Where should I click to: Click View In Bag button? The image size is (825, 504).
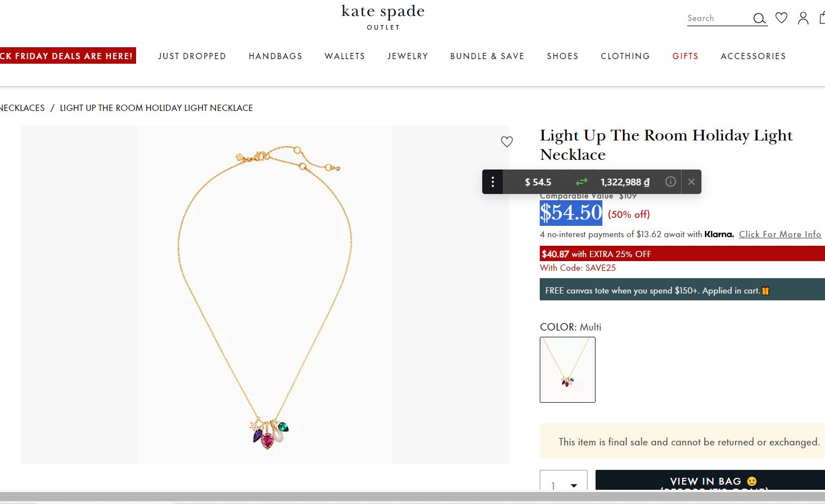click(710, 481)
